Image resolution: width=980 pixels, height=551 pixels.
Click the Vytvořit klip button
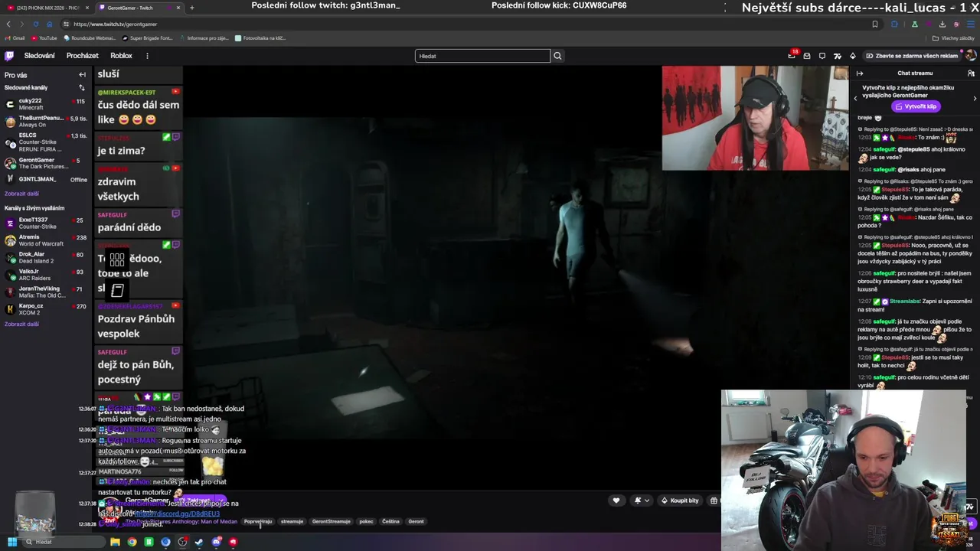pyautogui.click(x=916, y=106)
